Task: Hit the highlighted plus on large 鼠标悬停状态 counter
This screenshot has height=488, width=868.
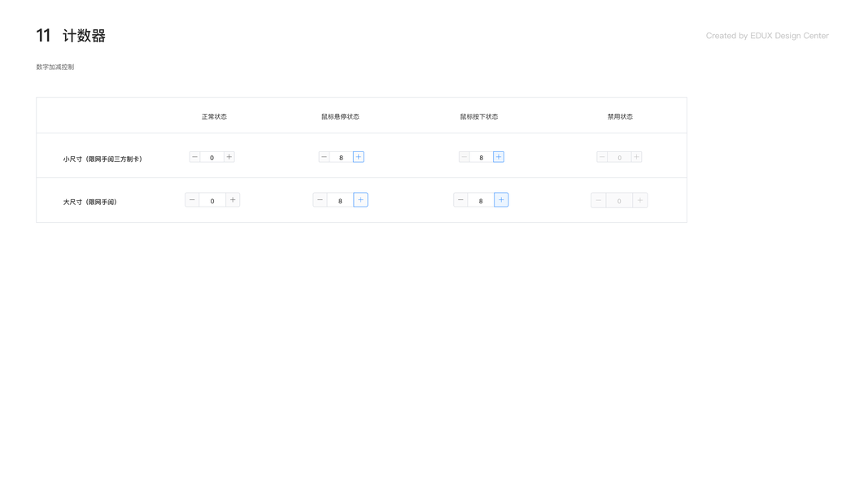Action: [360, 200]
